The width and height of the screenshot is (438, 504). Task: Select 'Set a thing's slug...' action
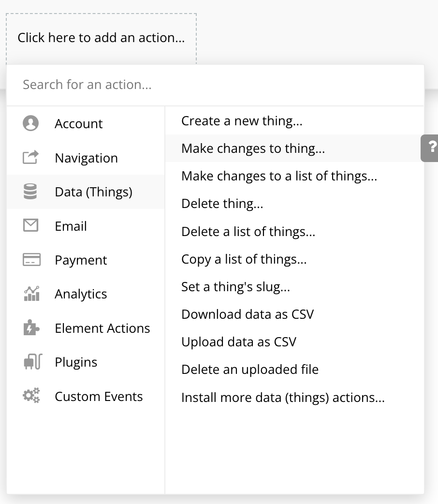point(235,287)
